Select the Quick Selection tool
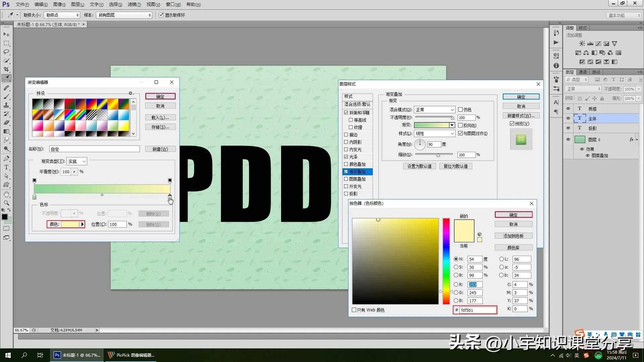This screenshot has height=362, width=644. [6, 61]
